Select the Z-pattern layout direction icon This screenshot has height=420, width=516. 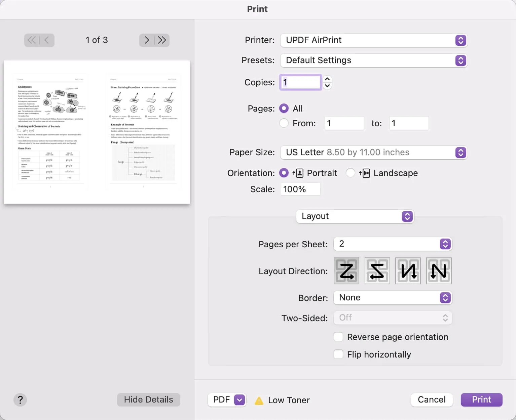pyautogui.click(x=346, y=271)
